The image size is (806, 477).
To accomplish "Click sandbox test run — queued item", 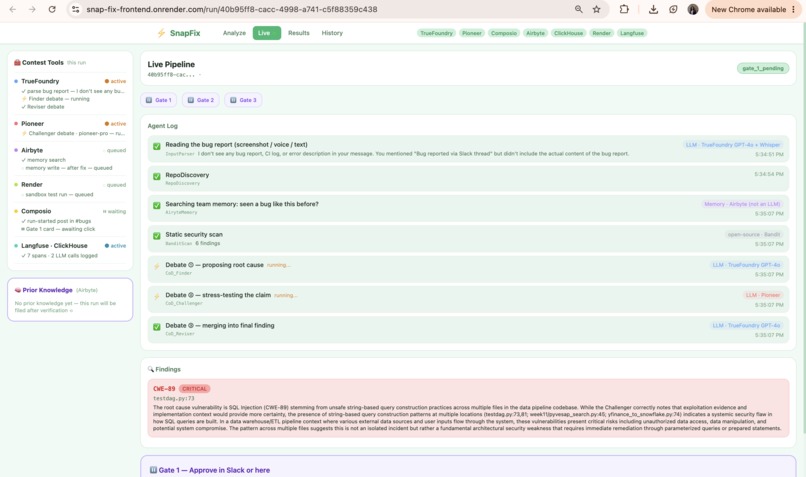I will coord(59,194).
